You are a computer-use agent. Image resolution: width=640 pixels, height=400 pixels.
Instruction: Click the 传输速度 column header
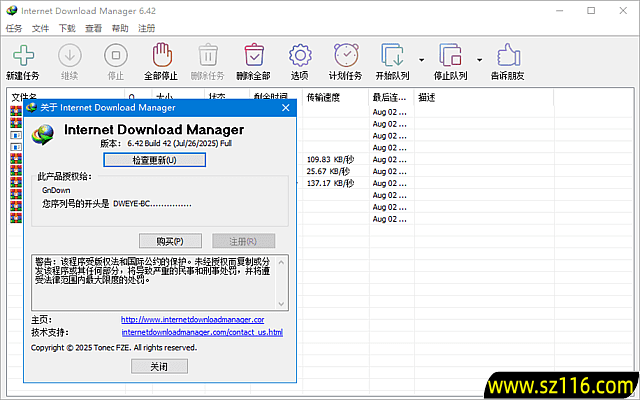(335, 98)
